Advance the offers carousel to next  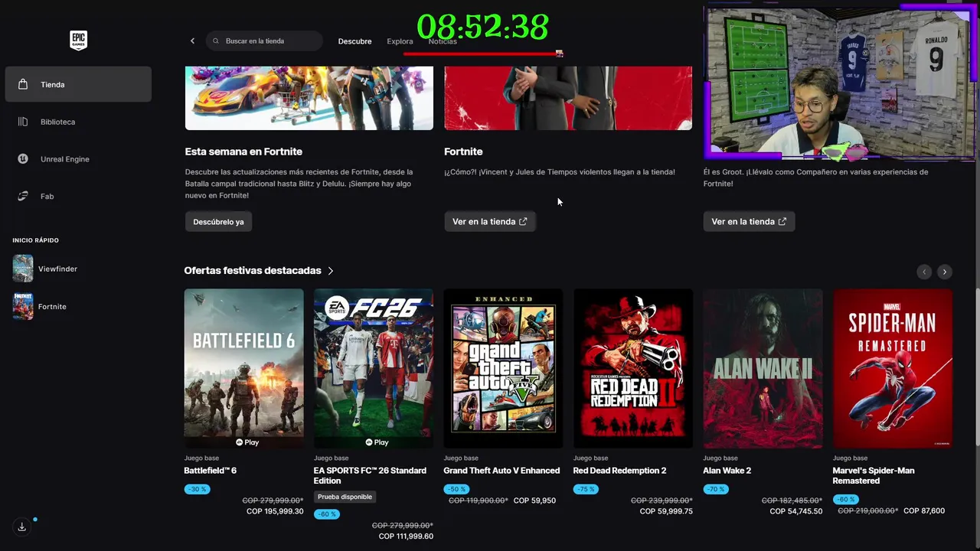tap(945, 272)
